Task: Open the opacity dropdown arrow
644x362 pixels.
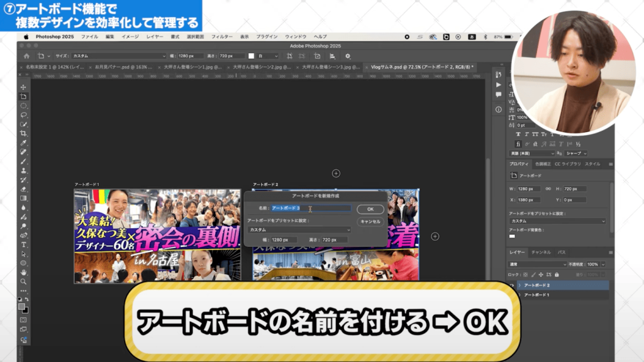Action: [603, 265]
